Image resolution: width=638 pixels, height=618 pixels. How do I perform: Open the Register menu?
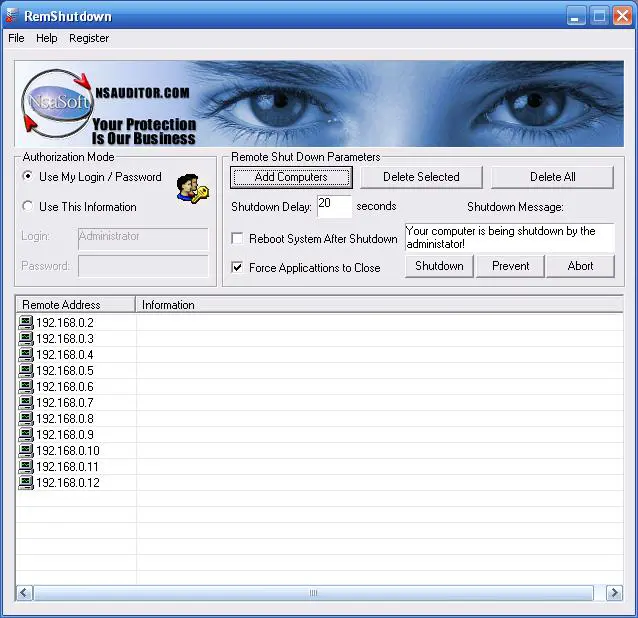89,38
